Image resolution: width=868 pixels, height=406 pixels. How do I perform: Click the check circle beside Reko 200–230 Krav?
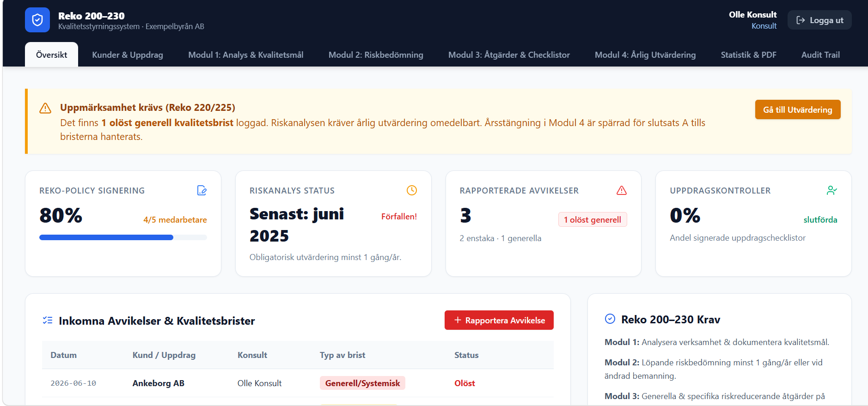tap(610, 319)
